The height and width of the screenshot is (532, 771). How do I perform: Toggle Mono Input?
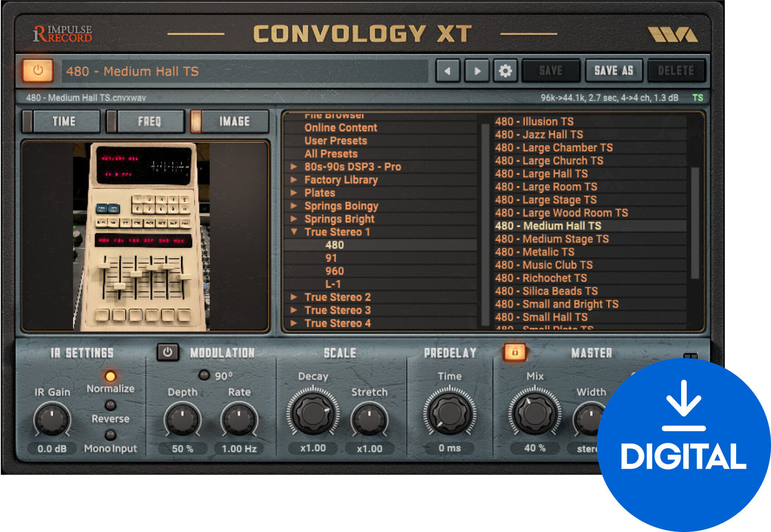point(109,436)
